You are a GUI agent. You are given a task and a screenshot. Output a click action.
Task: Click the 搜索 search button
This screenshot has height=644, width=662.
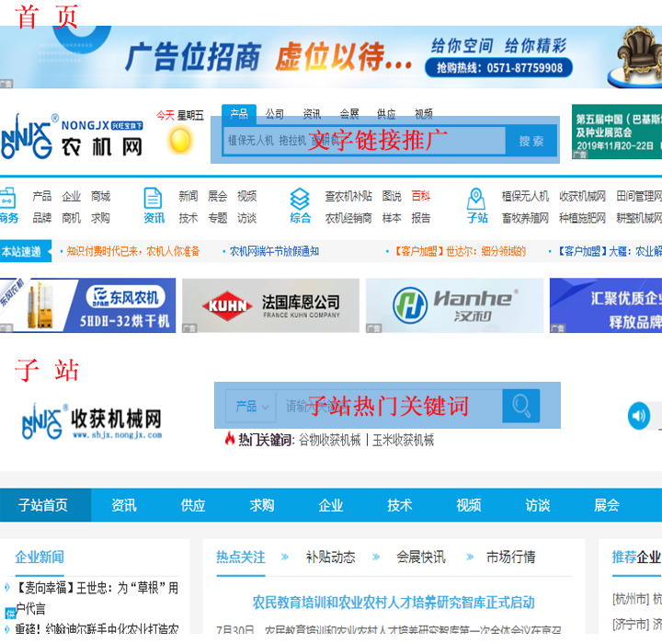point(531,141)
